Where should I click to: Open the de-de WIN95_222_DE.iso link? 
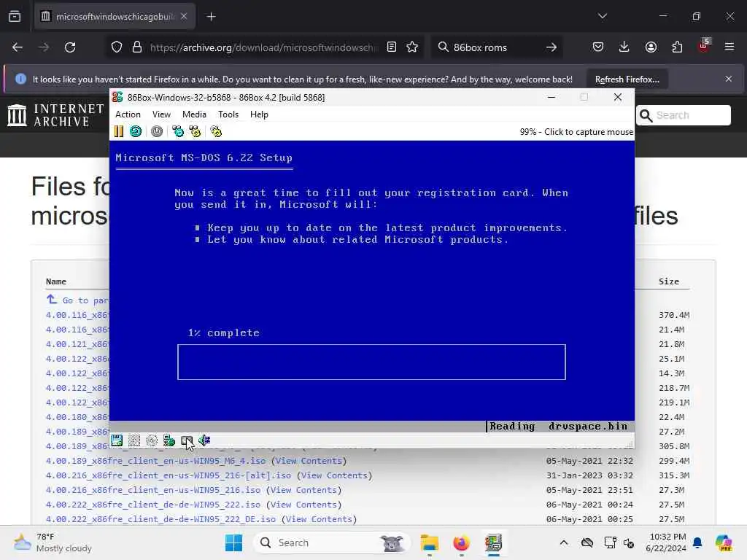160,519
